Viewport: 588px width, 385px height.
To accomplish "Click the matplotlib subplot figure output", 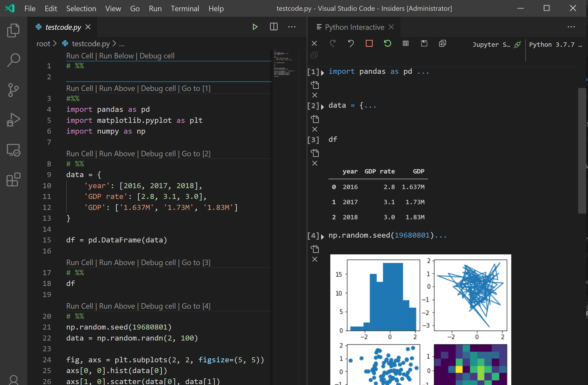I will click(421, 319).
